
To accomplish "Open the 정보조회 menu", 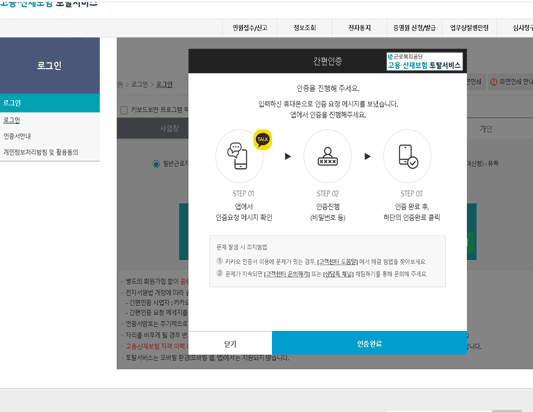I will point(305,28).
